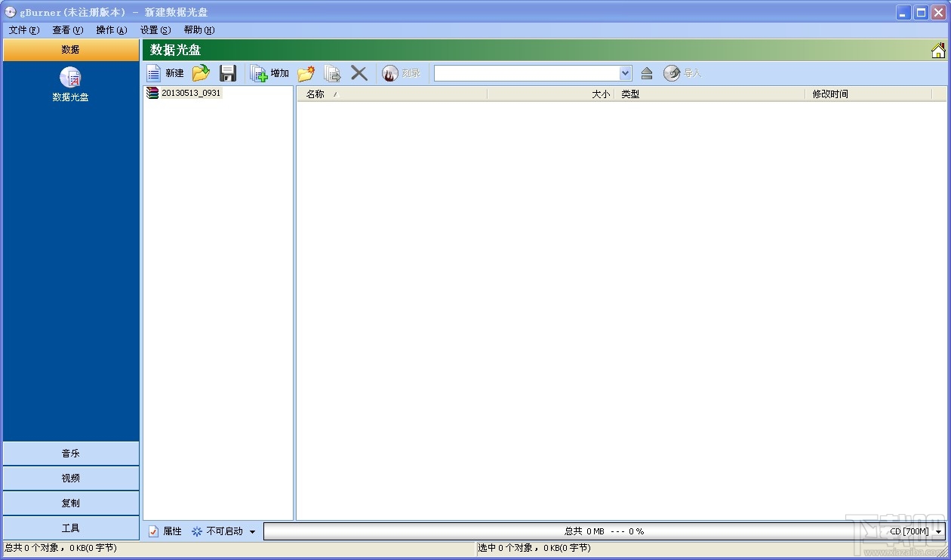Eject the disc with the eject icon
This screenshot has height=560, width=951.
pyautogui.click(x=646, y=73)
